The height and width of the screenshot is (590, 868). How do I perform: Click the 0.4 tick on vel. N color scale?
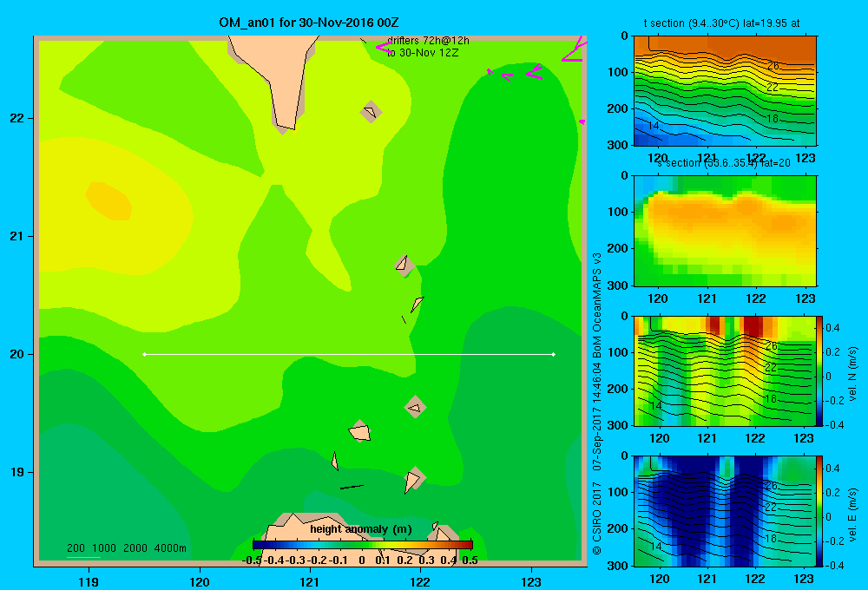click(x=832, y=328)
